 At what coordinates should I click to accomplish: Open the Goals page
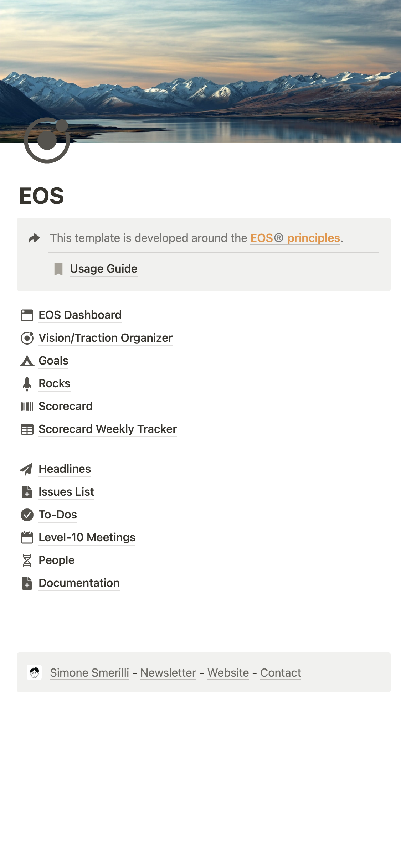[x=53, y=361]
